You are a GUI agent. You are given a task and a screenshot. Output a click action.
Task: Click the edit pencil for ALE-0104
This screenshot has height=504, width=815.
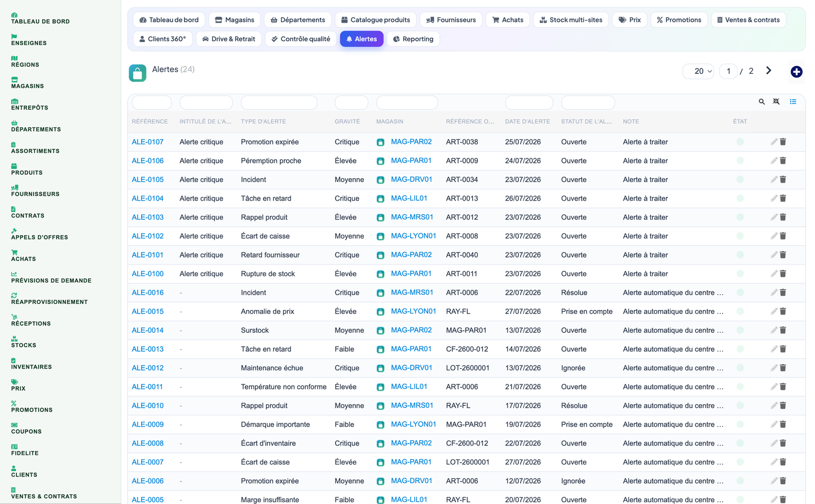[x=774, y=198]
